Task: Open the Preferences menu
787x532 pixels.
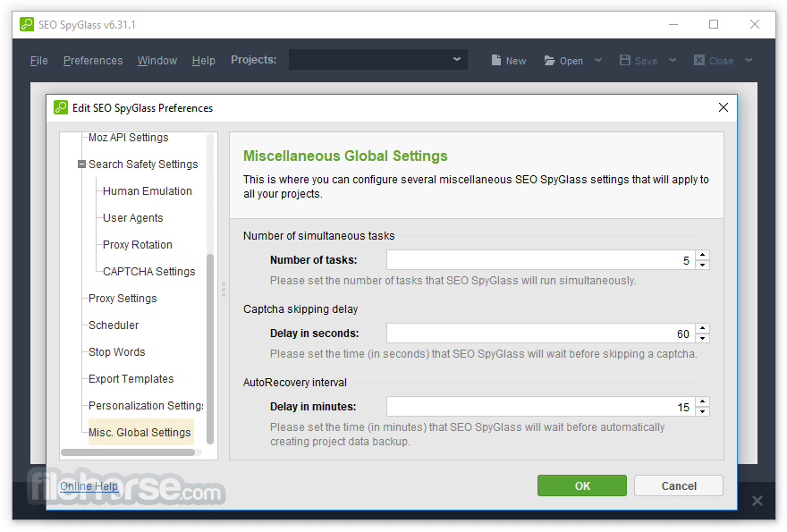Action: pos(93,61)
